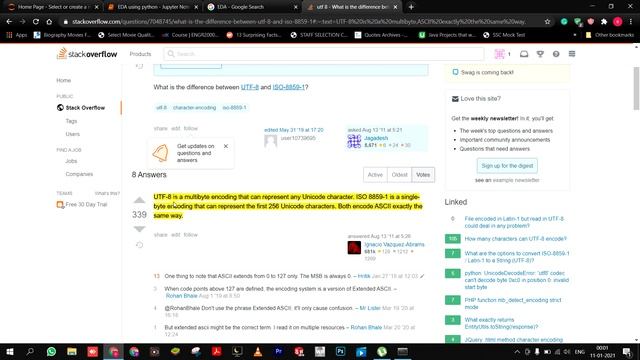Sort answers by Active

click(x=375, y=175)
